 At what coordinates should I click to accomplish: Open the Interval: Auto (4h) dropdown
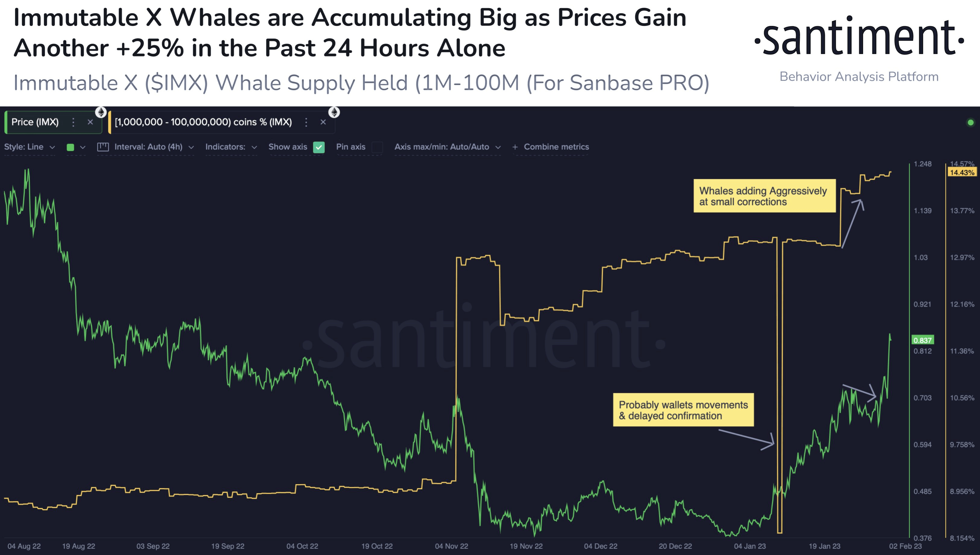pyautogui.click(x=154, y=147)
